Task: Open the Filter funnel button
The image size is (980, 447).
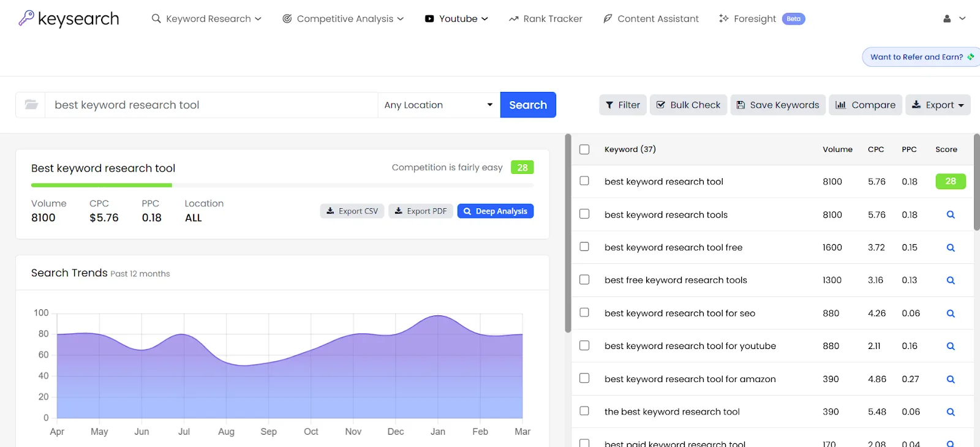Action: tap(623, 105)
